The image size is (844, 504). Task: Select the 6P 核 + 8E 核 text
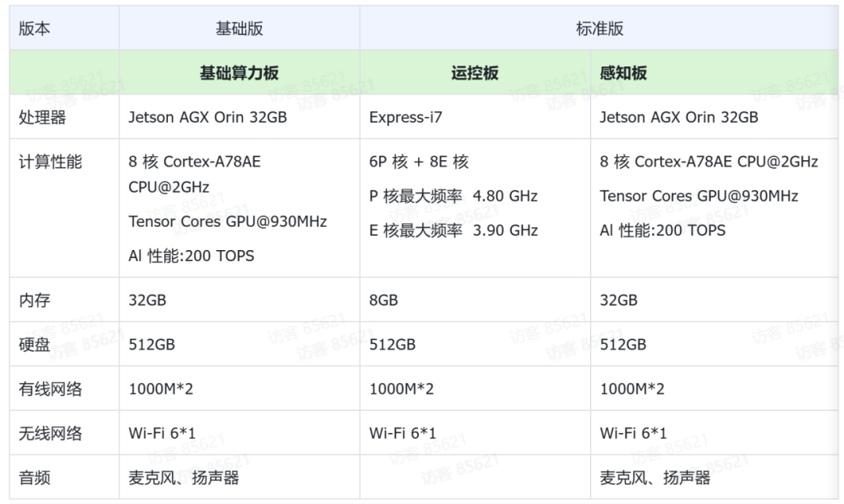[419, 162]
